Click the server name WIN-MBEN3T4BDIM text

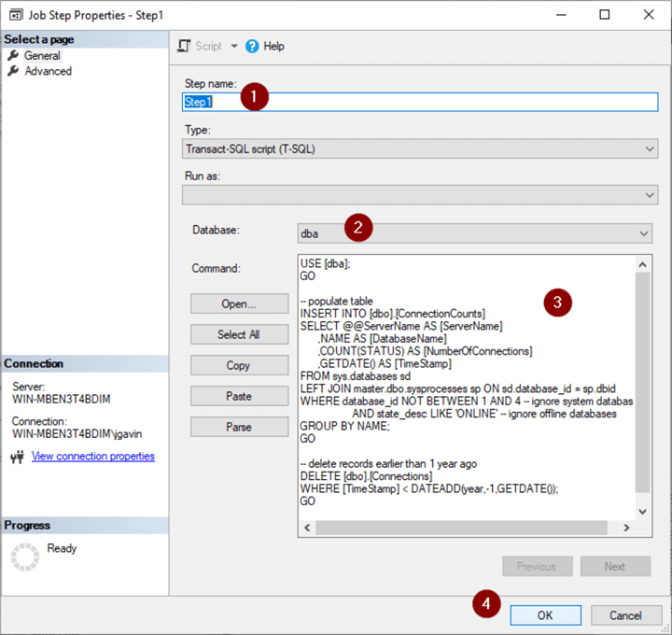point(62,399)
